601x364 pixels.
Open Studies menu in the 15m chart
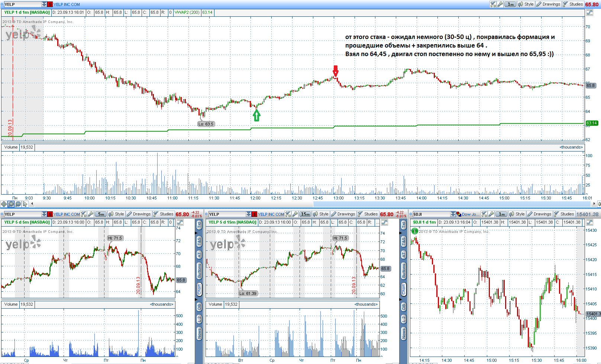tap(368, 214)
